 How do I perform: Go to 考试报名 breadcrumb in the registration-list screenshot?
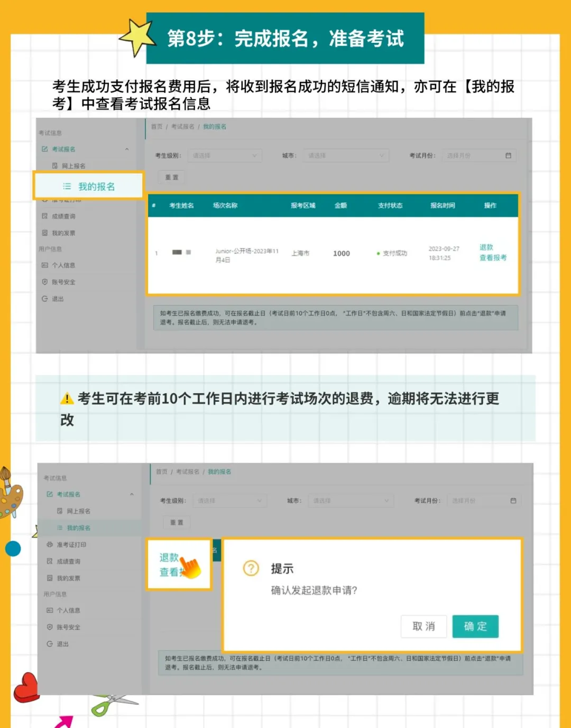(182, 127)
